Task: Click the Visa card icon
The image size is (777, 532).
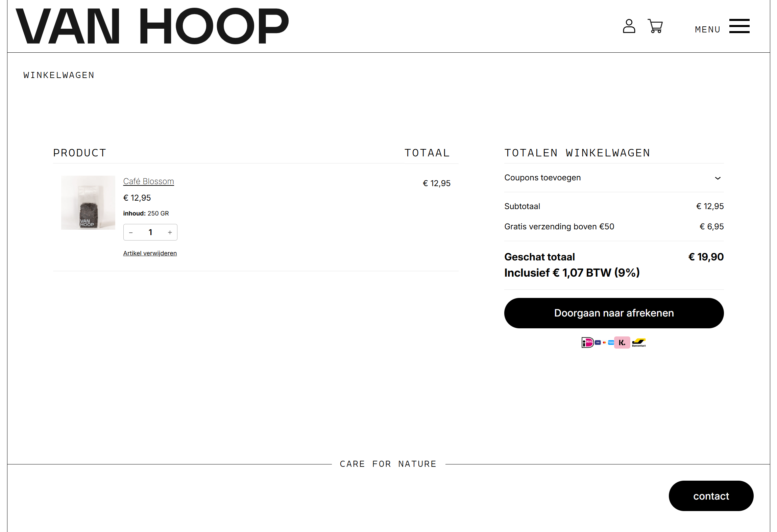Action: tap(598, 343)
